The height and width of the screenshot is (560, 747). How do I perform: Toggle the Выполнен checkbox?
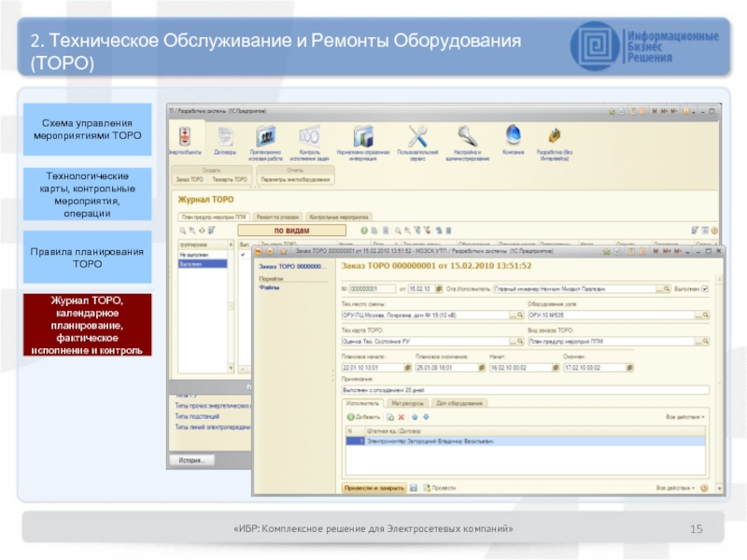706,288
